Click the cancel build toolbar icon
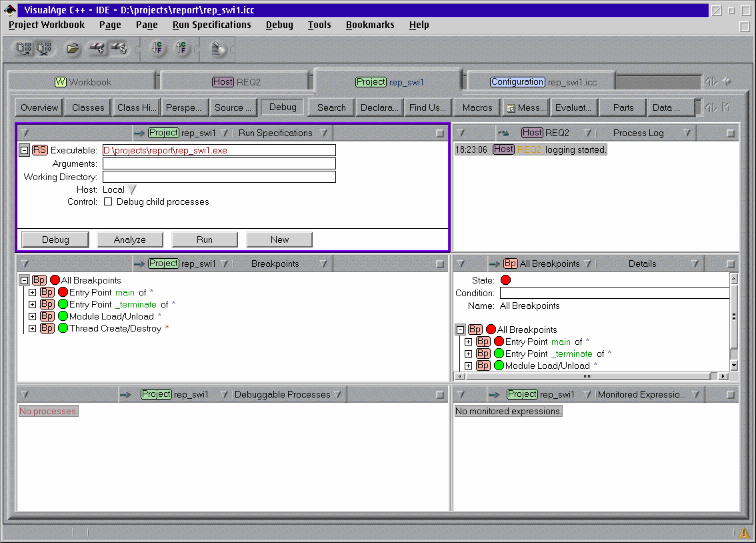 coord(44,48)
